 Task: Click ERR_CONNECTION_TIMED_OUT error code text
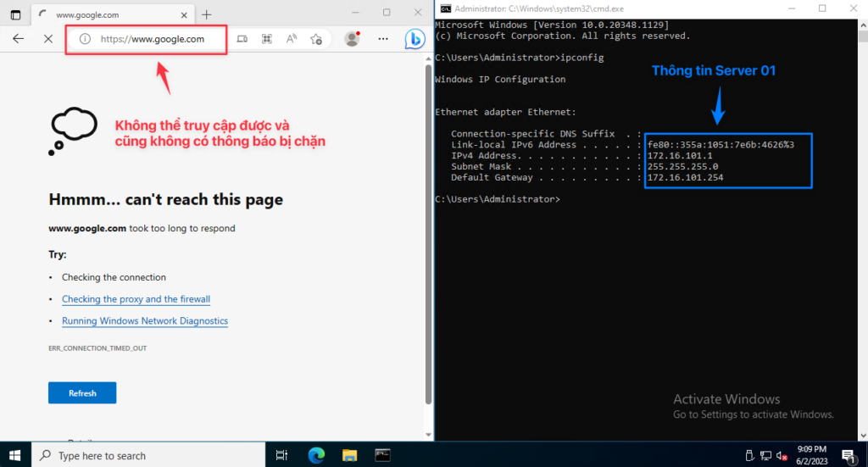pyautogui.click(x=97, y=348)
